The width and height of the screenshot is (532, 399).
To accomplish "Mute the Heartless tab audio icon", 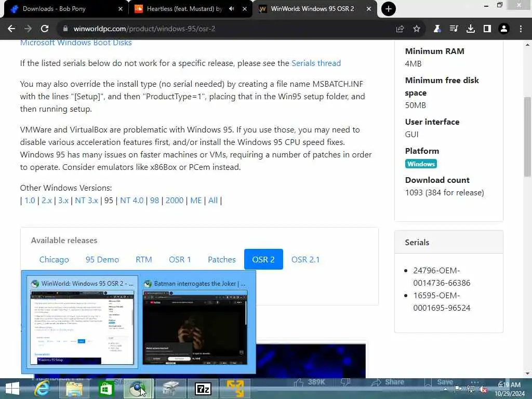I will pyautogui.click(x=231, y=9).
